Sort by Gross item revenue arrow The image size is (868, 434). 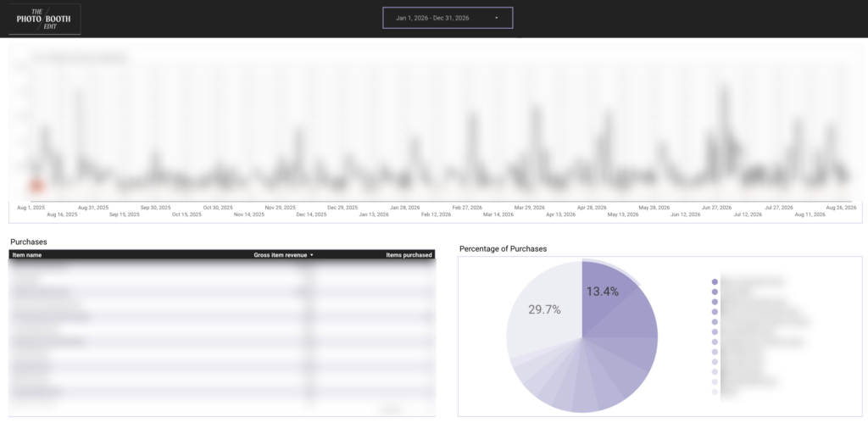[x=312, y=255]
